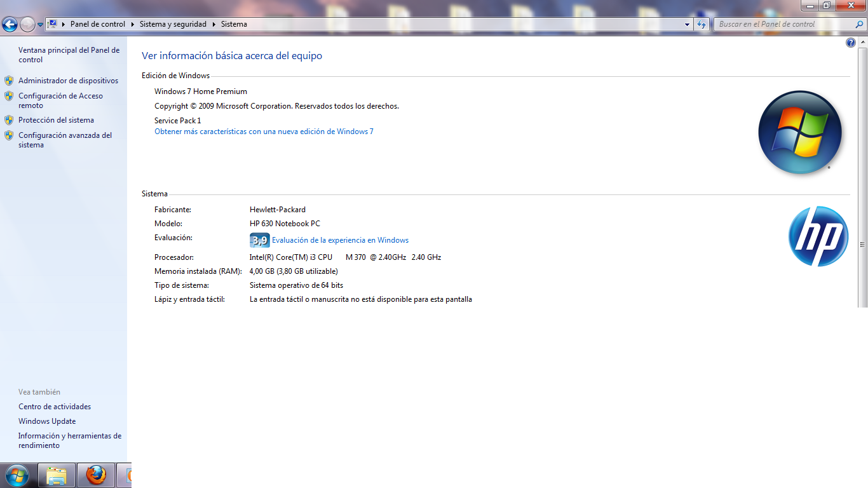The image size is (868, 488).
Task: Click the Memoria instalada (RAM) label
Action: [x=198, y=271]
